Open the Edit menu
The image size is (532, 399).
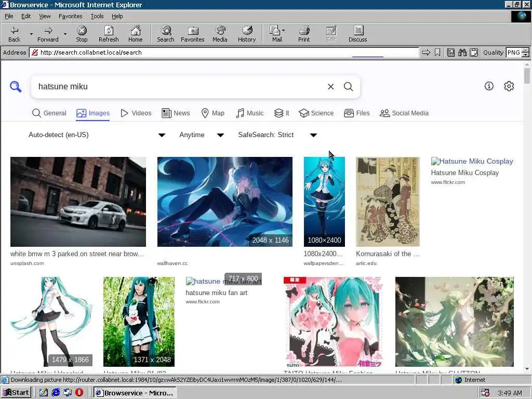tap(26, 16)
